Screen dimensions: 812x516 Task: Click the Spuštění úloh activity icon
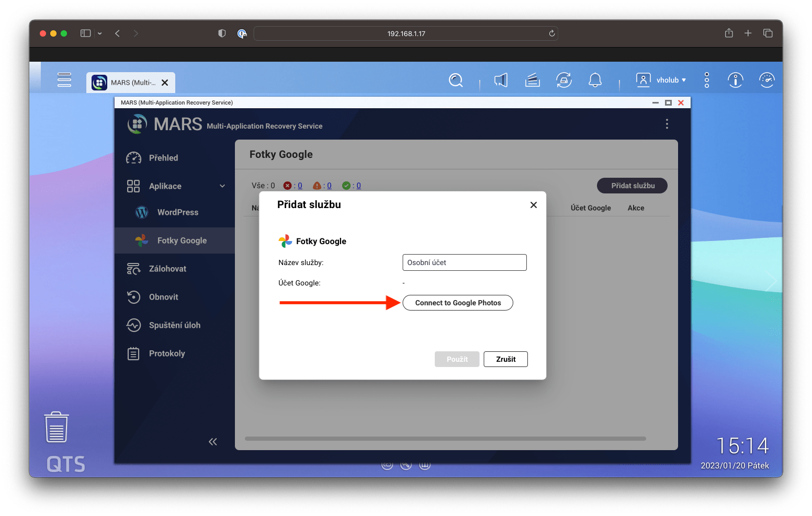click(133, 325)
